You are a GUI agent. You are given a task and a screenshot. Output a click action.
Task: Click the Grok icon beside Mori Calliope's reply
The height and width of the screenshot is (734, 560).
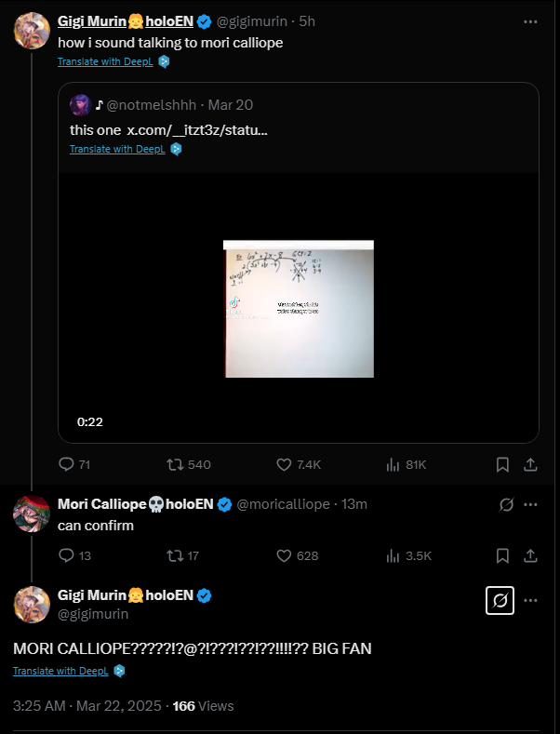(506, 504)
